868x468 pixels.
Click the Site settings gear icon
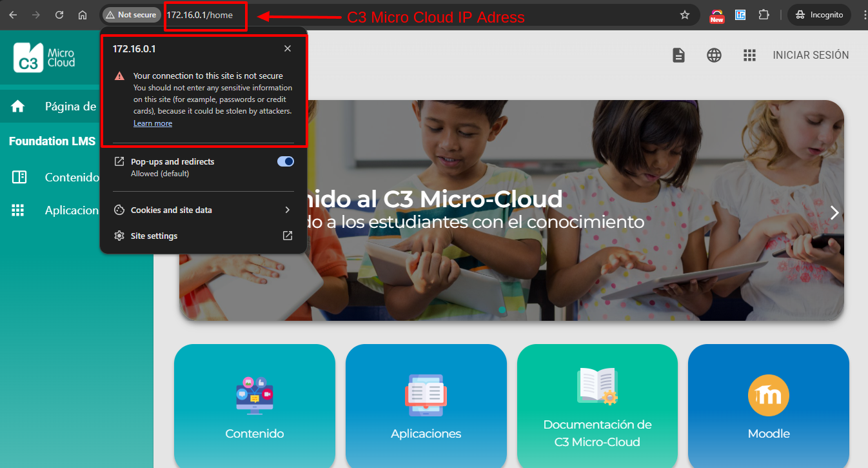pyautogui.click(x=119, y=236)
